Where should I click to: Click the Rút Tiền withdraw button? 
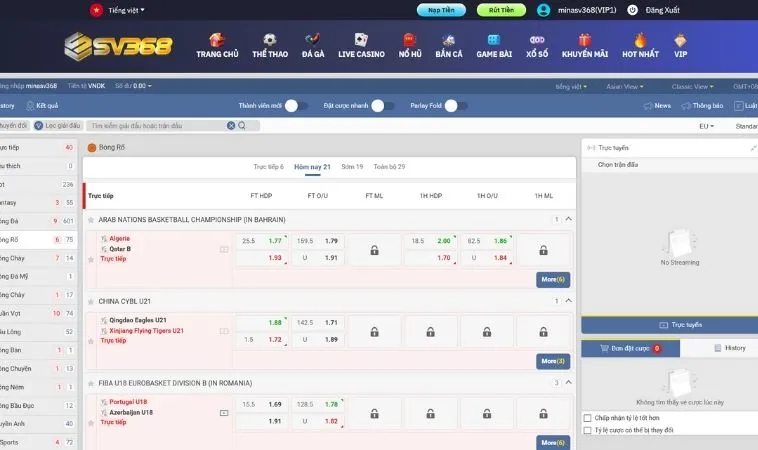pyautogui.click(x=501, y=10)
